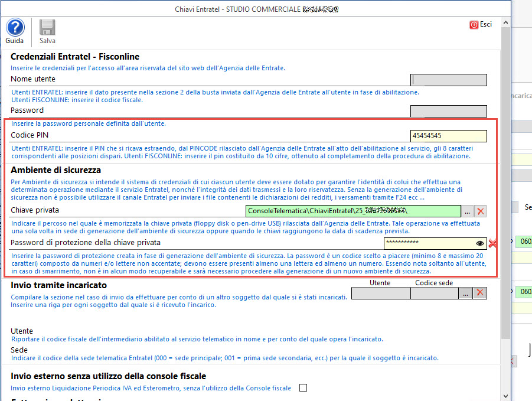Open the Guida help icon
532x401 pixels.
click(15, 28)
